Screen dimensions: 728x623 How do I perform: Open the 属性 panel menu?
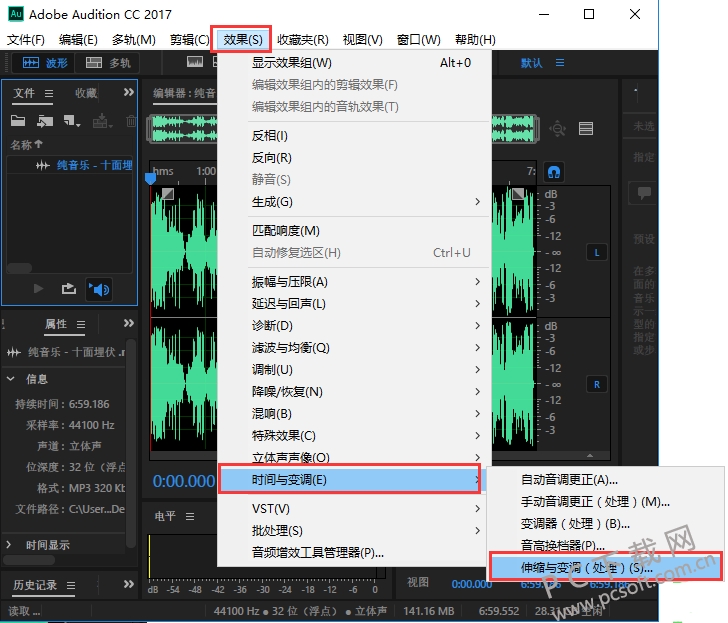tap(81, 324)
